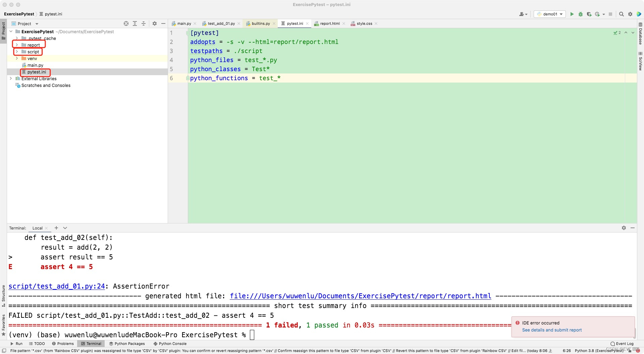Open generated report.html file link

tap(361, 296)
